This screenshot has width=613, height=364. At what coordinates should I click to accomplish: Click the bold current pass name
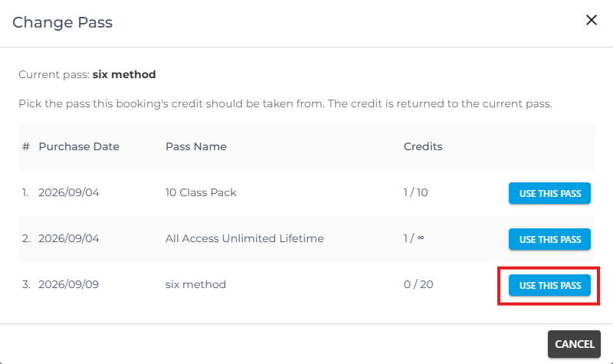(x=124, y=74)
